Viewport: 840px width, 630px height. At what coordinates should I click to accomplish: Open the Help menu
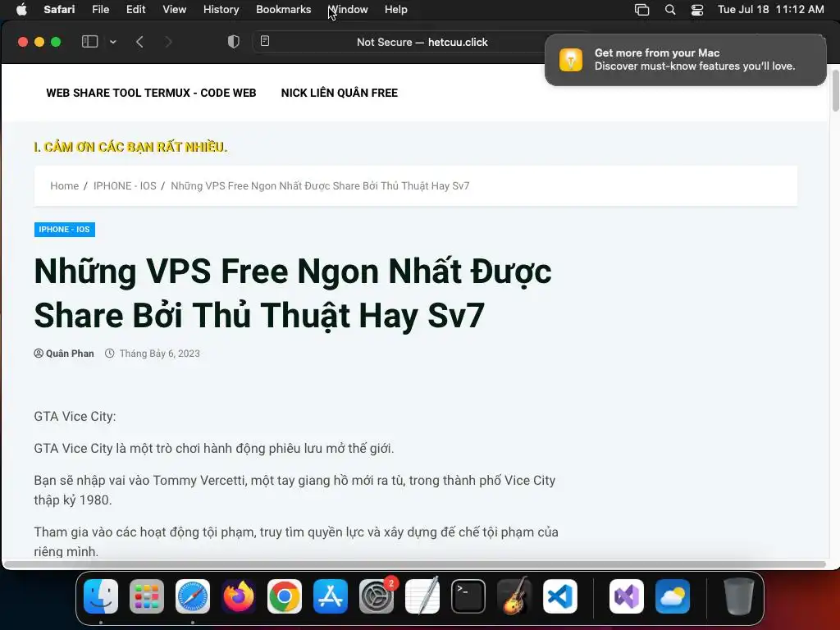coord(396,10)
